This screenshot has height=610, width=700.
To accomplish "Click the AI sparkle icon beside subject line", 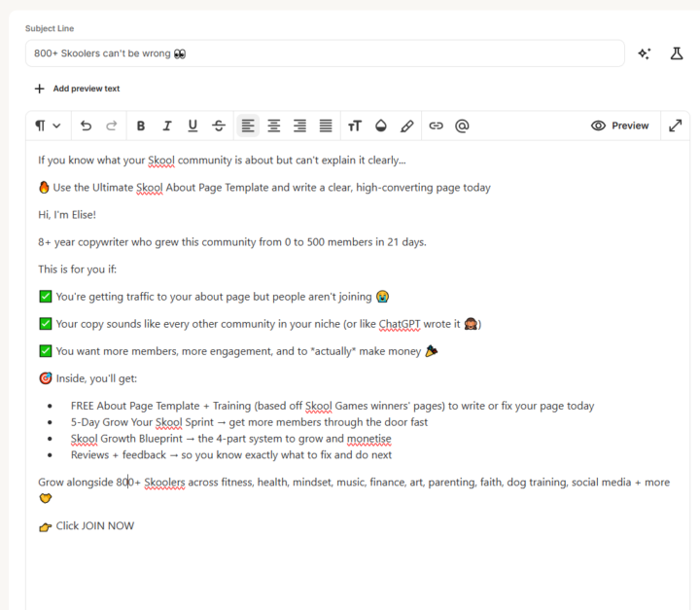I will point(645,54).
